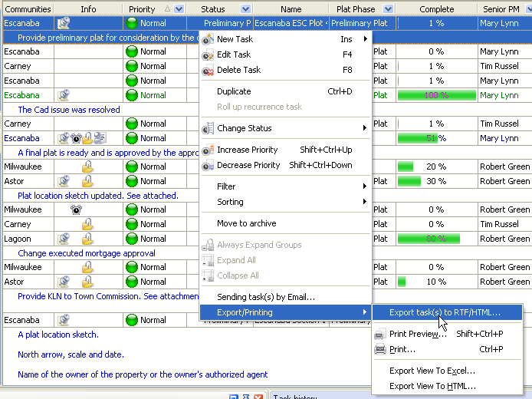The width and height of the screenshot is (532, 399).
Task: Click the Print Preview icon in submenu
Action: pyautogui.click(x=379, y=335)
